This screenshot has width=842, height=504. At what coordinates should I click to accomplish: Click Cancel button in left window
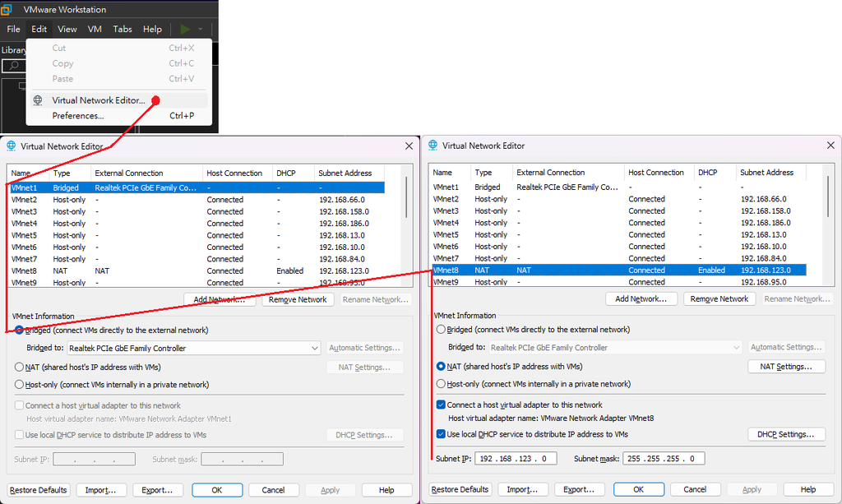pos(273,490)
